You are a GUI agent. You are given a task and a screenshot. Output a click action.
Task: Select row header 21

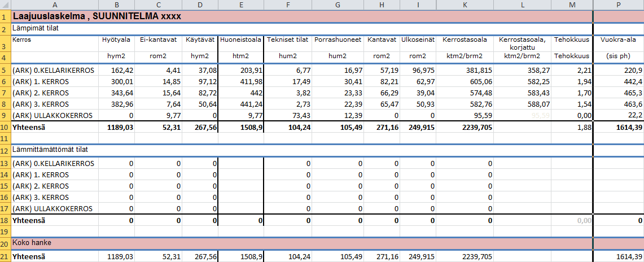tap(5, 257)
